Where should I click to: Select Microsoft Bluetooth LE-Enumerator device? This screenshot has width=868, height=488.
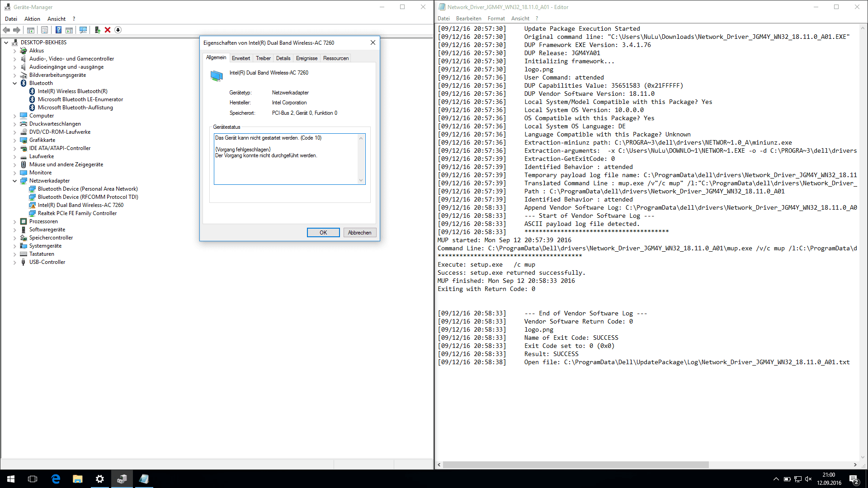[80, 99]
